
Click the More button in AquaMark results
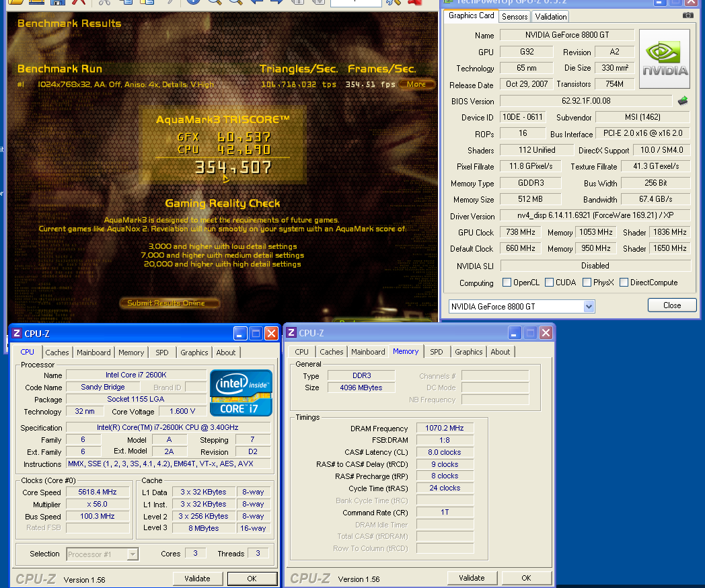click(416, 84)
